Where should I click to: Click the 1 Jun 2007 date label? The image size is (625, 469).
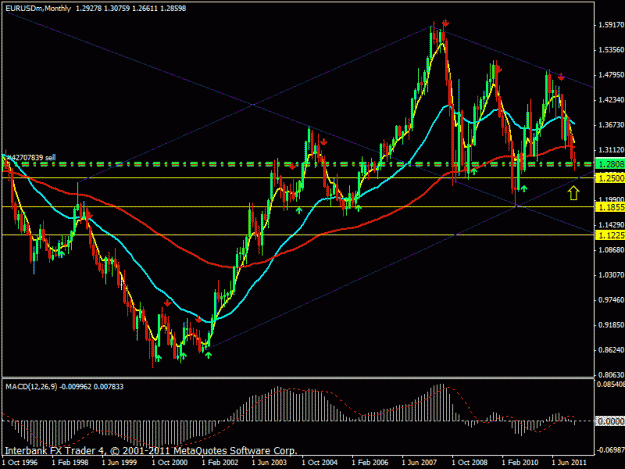(419, 463)
